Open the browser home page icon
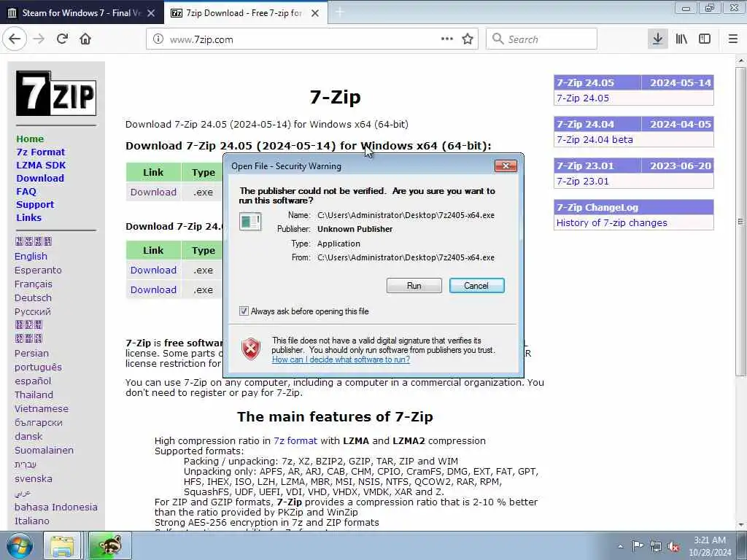This screenshot has width=747, height=560. [85, 39]
